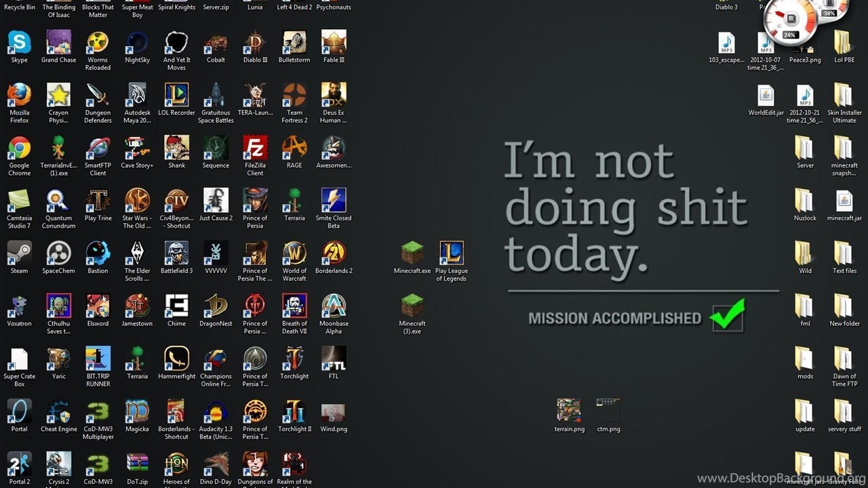The image size is (868, 488).
Task: Select the Magicka icon
Action: click(137, 412)
